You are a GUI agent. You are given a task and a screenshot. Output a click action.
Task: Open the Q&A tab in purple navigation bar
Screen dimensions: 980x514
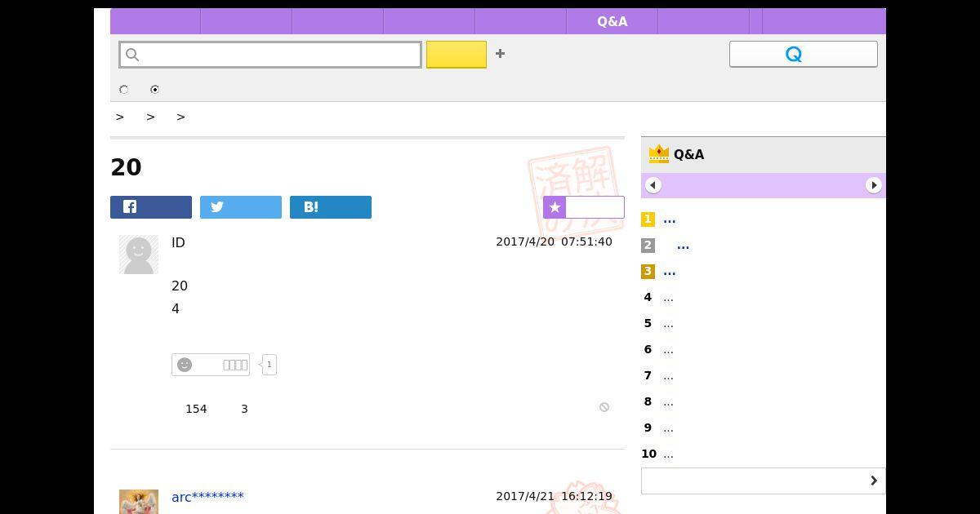pyautogui.click(x=612, y=21)
